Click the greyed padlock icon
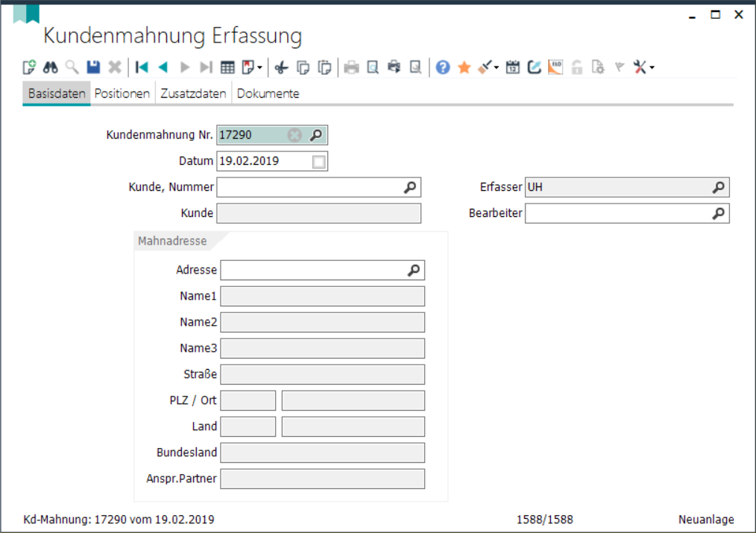The width and height of the screenshot is (756, 533). (x=576, y=67)
